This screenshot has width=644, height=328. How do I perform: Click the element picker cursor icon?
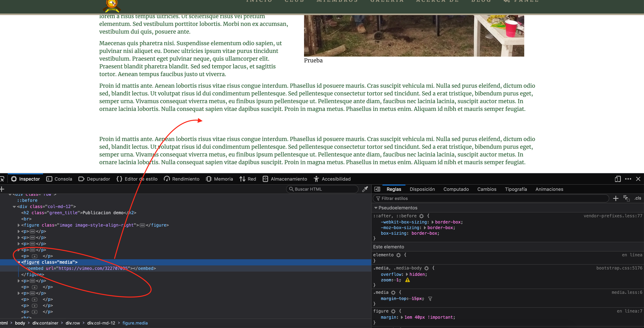(2, 179)
